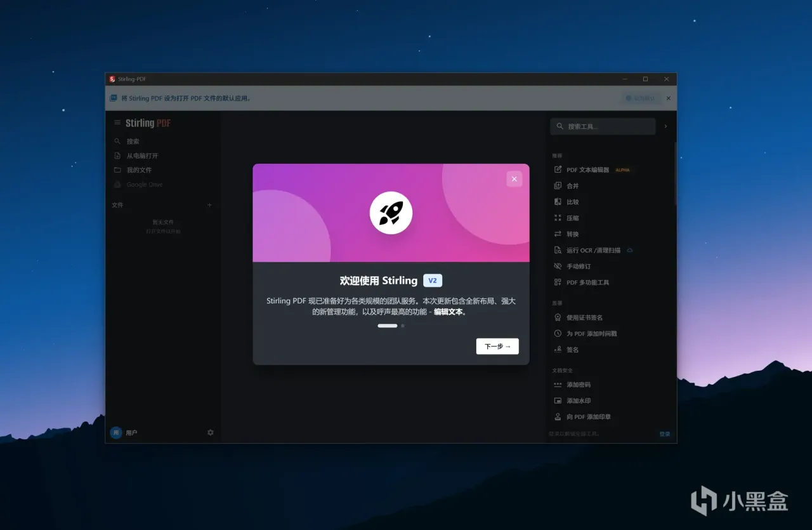Click the folder icon beside 我的文件
The width and height of the screenshot is (812, 530).
pyautogui.click(x=117, y=170)
